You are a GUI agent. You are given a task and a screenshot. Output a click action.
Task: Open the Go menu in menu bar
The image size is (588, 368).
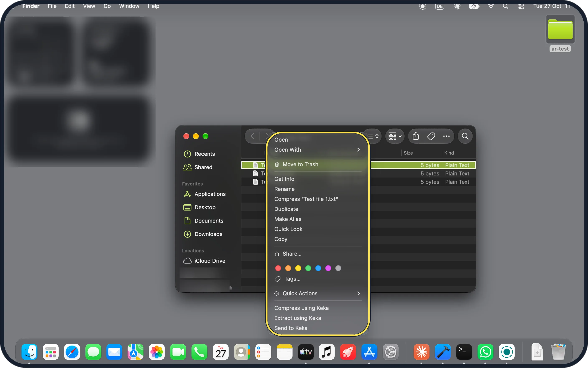point(107,6)
